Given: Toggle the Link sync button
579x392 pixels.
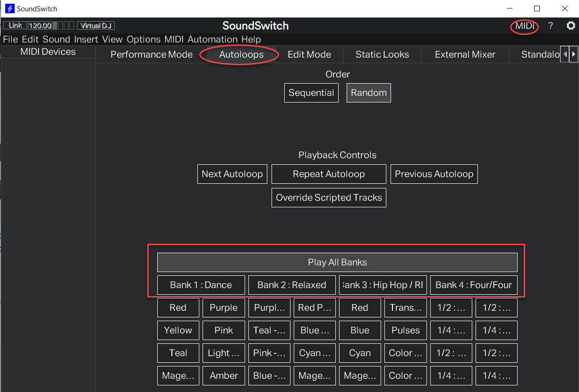Looking at the screenshot, I should pyautogui.click(x=15, y=26).
